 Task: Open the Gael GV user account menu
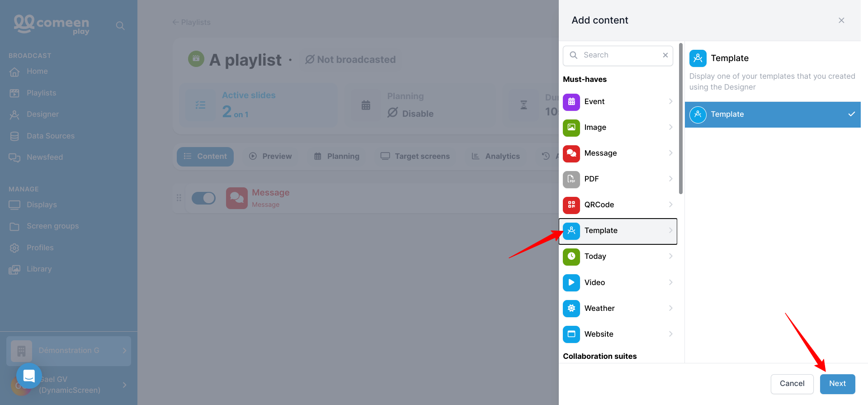point(69,385)
